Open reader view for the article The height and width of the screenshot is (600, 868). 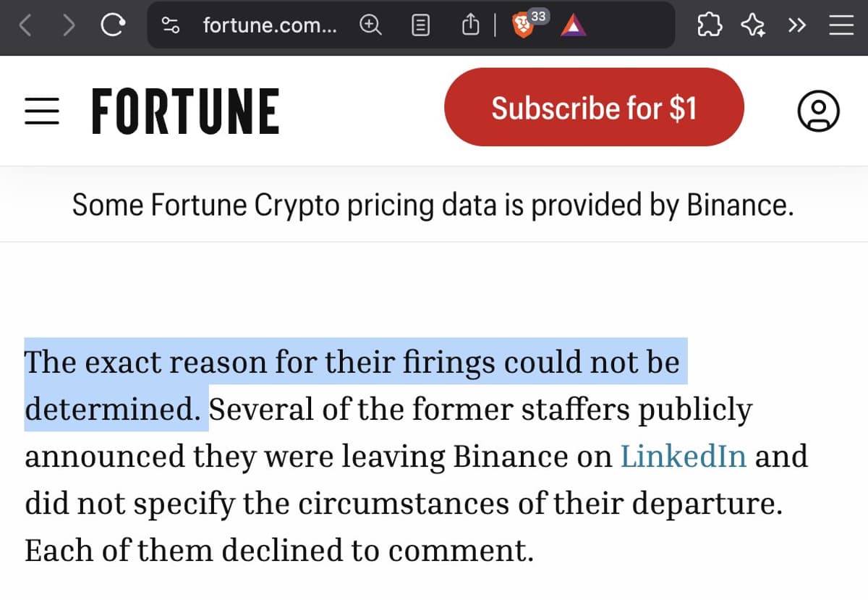(x=420, y=25)
